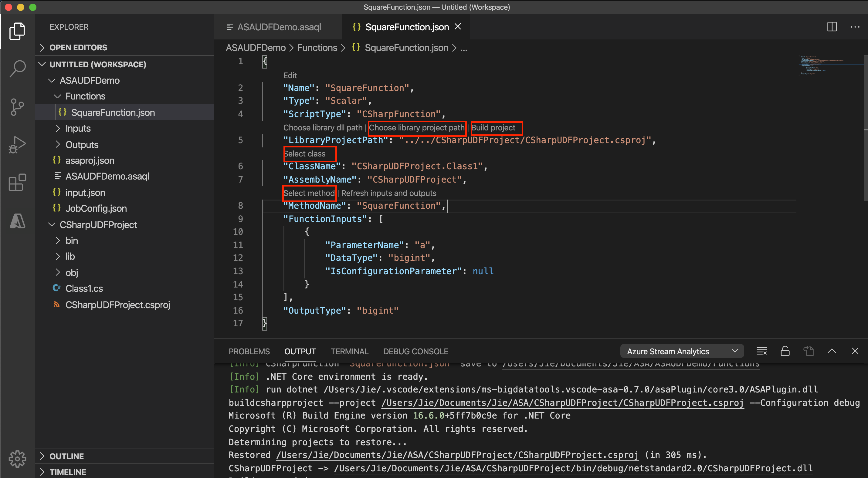Select the Settings gear icon

tap(16, 461)
